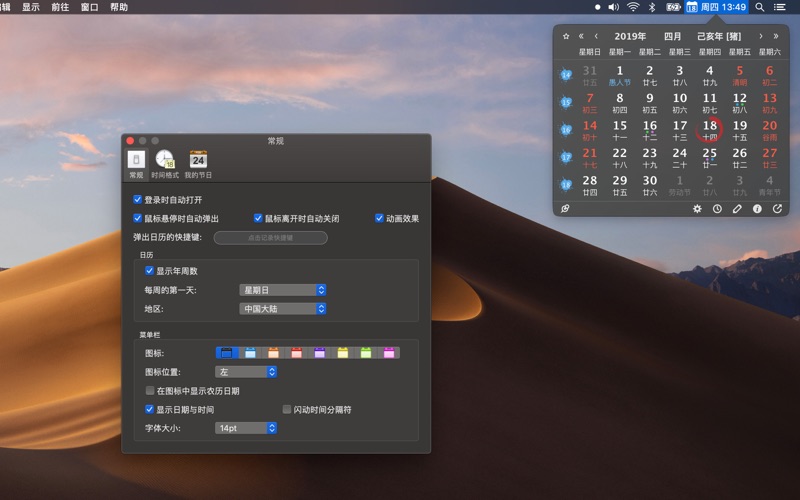
Task: Click the link icon at popup bottom-left
Action: pyautogui.click(x=565, y=209)
